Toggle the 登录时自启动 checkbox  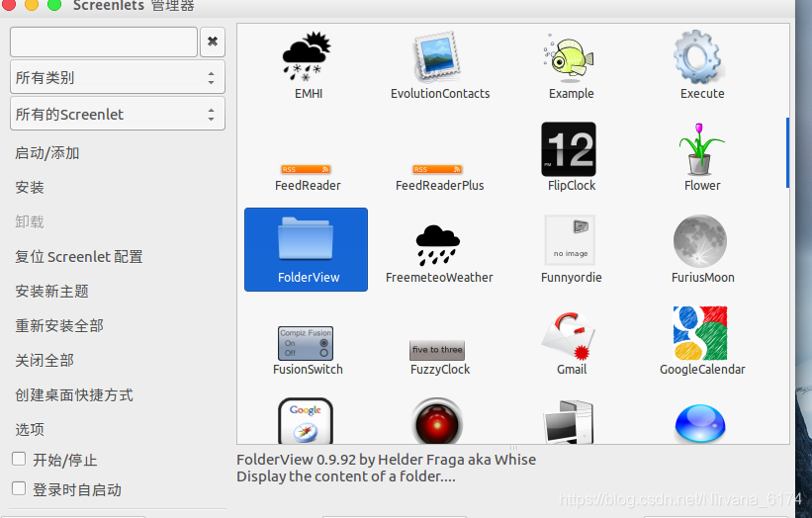(19, 488)
